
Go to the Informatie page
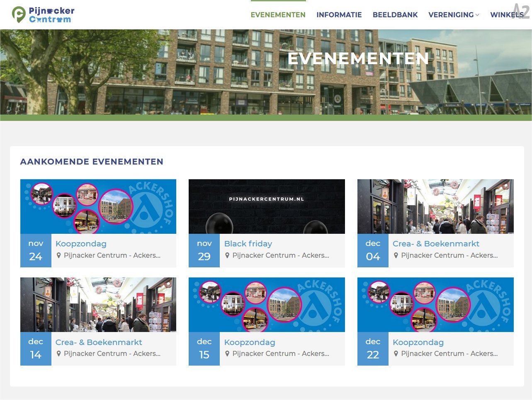tap(339, 15)
